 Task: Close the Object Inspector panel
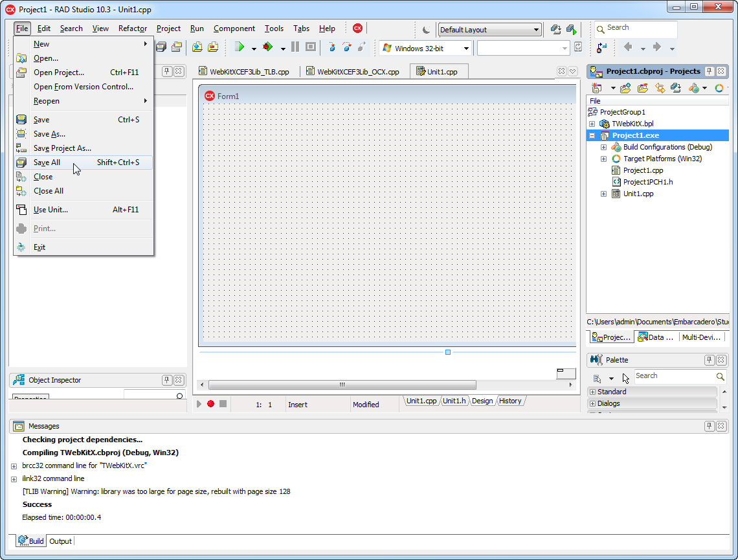tap(179, 380)
